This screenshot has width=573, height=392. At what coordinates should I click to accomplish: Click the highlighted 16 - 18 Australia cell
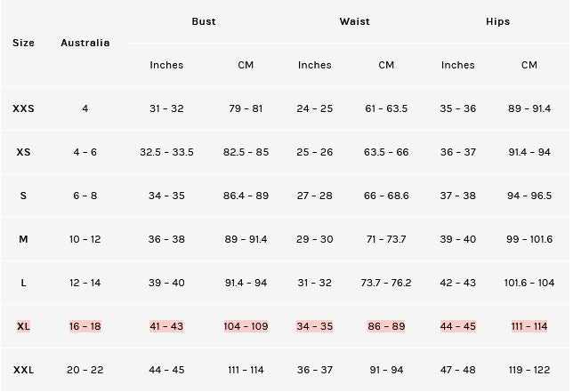click(x=85, y=326)
